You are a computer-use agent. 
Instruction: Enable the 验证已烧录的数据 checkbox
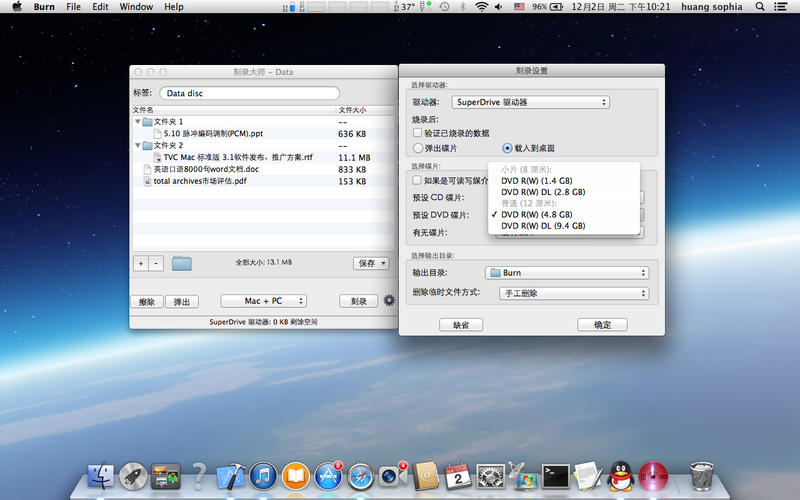[418, 132]
